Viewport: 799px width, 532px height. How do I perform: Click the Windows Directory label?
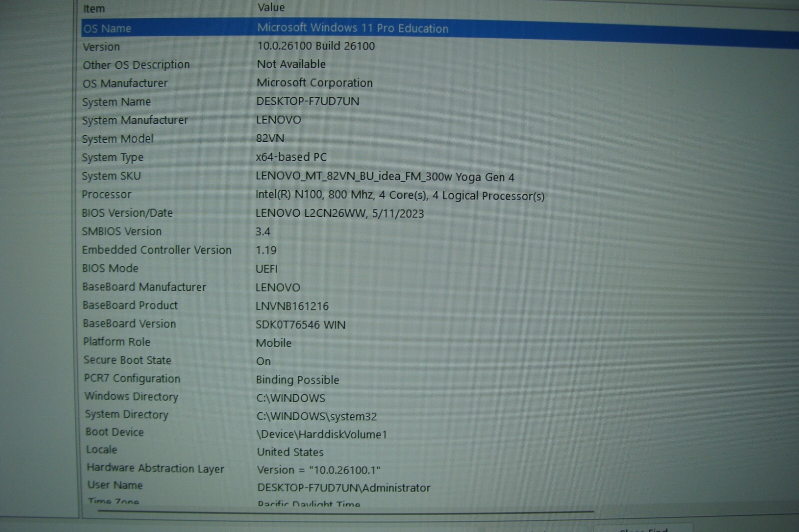pyautogui.click(x=131, y=397)
